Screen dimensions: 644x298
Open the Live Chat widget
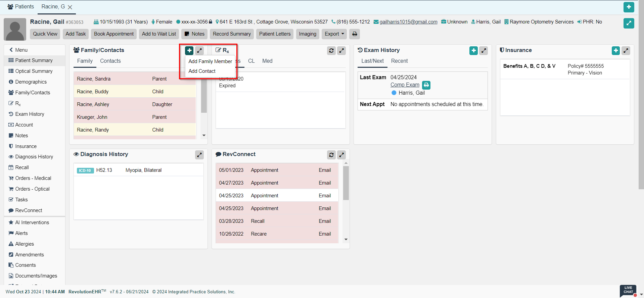(628, 290)
